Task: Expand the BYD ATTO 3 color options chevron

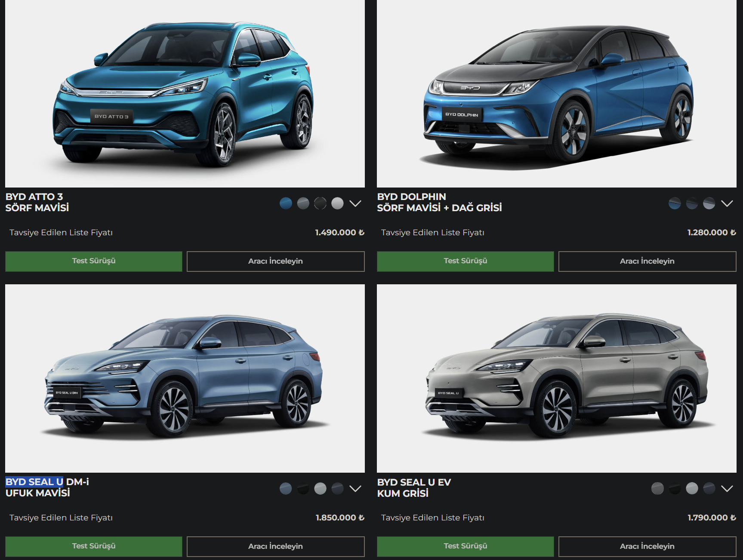Action: coord(355,203)
